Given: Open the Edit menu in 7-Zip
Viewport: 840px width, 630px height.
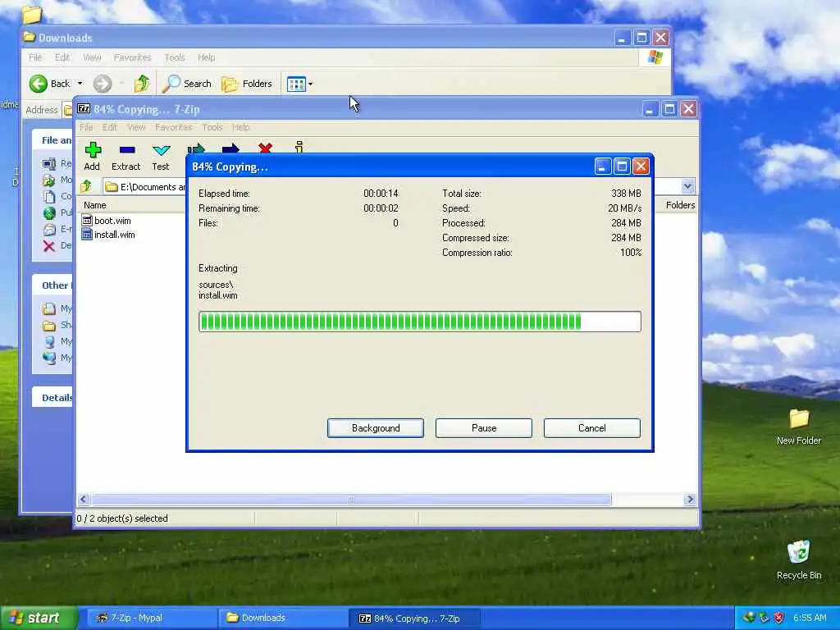Looking at the screenshot, I should (x=110, y=127).
